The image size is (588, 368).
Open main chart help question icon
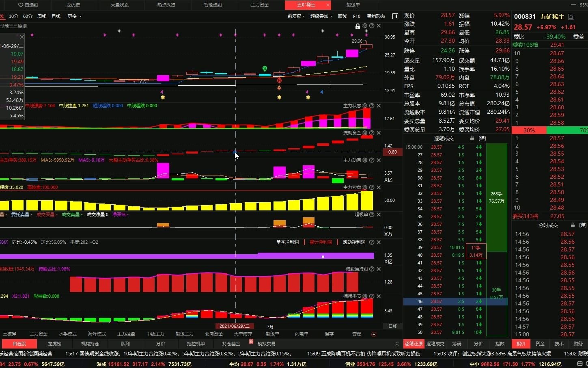click(372, 26)
